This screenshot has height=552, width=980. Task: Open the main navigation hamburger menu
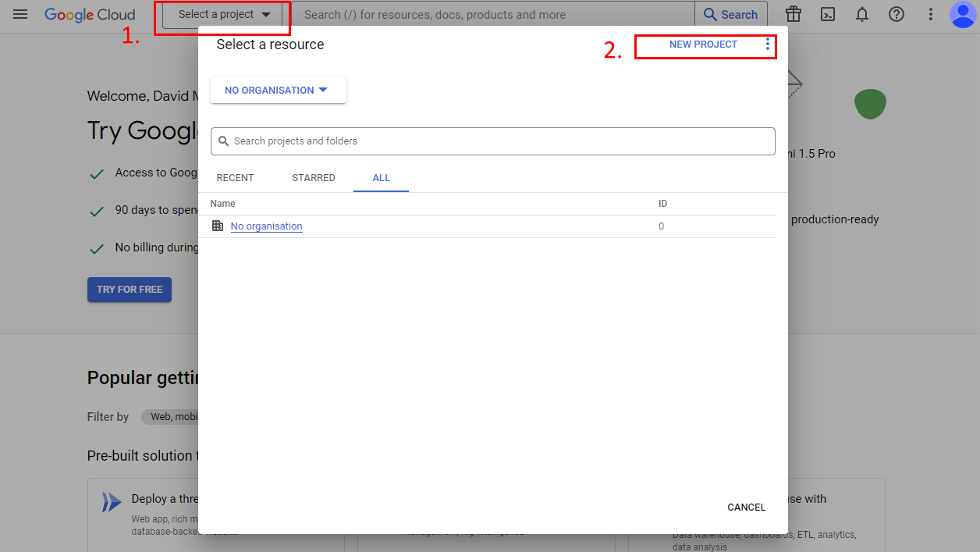pyautogui.click(x=20, y=14)
